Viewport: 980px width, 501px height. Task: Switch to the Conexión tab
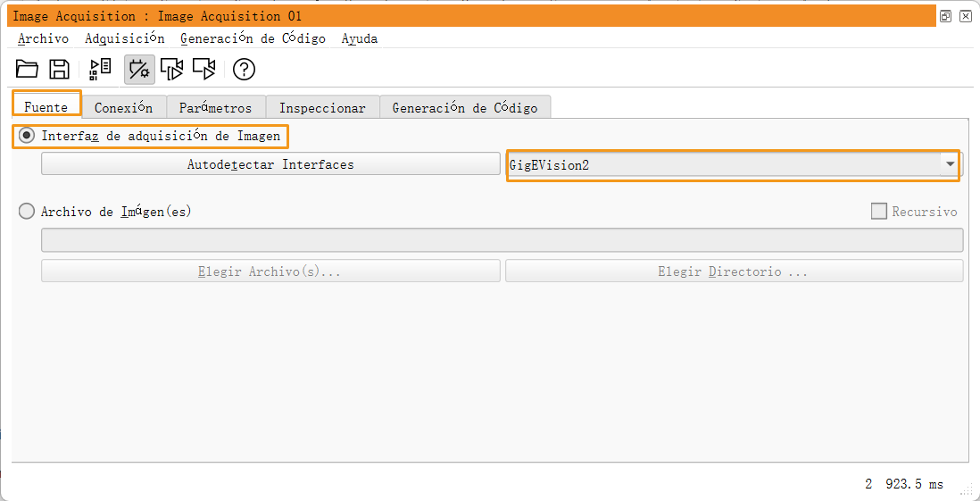[123, 107]
